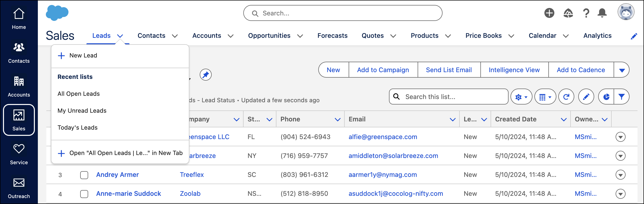Open Contacts app in left sidebar
The width and height of the screenshot is (644, 204).
(19, 53)
